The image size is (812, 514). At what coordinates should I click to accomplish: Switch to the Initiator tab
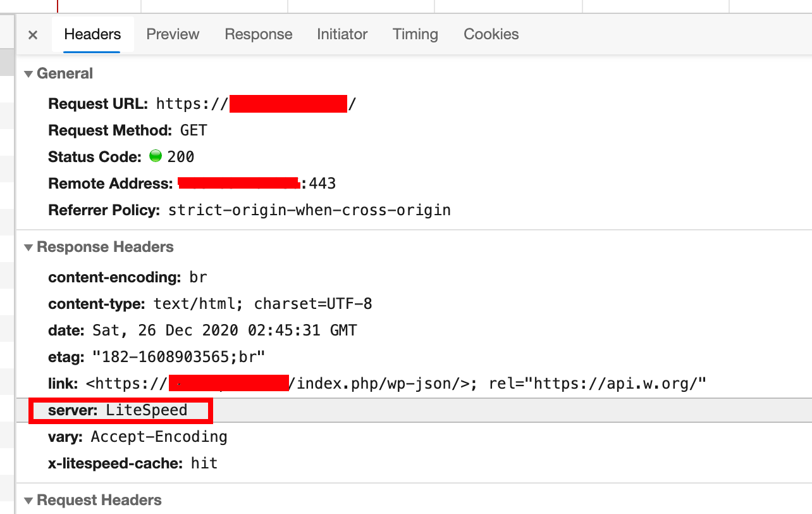coord(342,34)
